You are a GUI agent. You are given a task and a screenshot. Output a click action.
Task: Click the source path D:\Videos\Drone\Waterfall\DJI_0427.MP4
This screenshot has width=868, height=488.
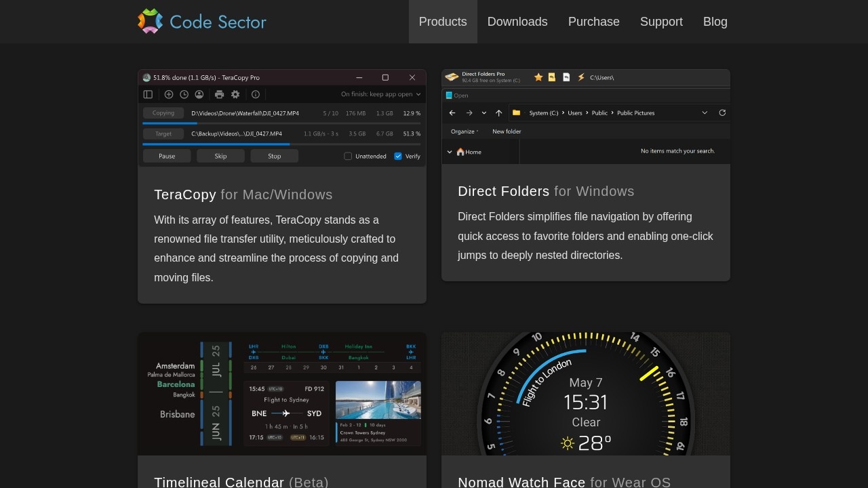coord(245,113)
